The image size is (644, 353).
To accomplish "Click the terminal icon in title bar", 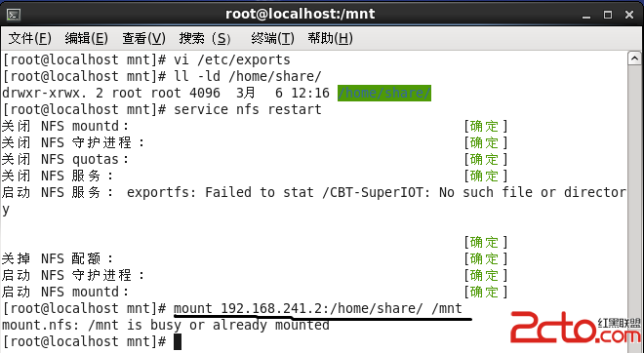I will point(13,15).
